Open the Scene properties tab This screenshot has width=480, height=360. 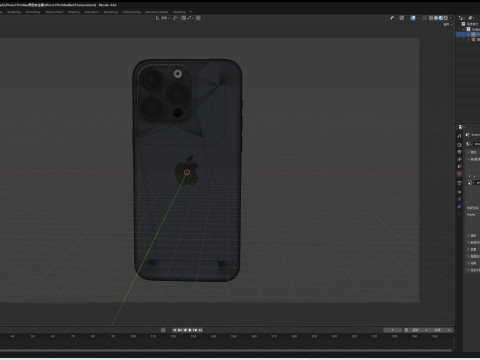pyautogui.click(x=459, y=166)
